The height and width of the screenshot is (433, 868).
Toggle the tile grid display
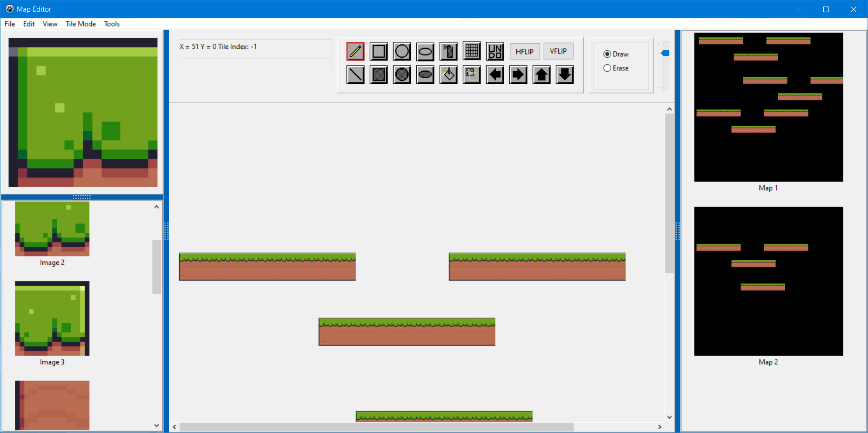coord(472,51)
